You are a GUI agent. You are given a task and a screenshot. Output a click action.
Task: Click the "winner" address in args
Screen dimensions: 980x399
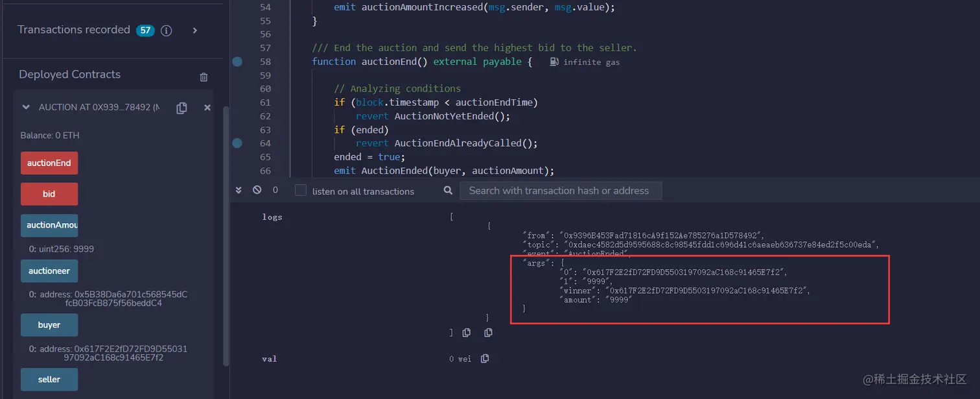pos(706,291)
